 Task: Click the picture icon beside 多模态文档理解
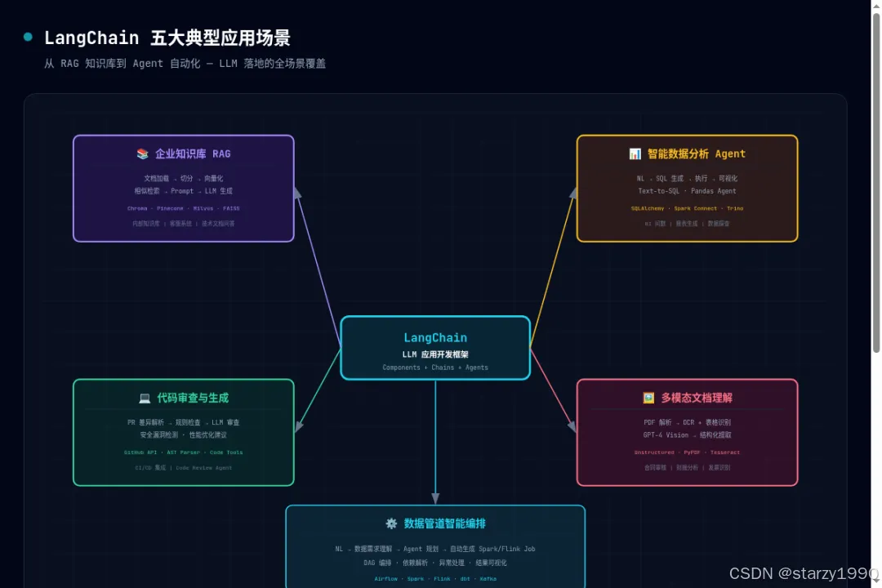[648, 398]
